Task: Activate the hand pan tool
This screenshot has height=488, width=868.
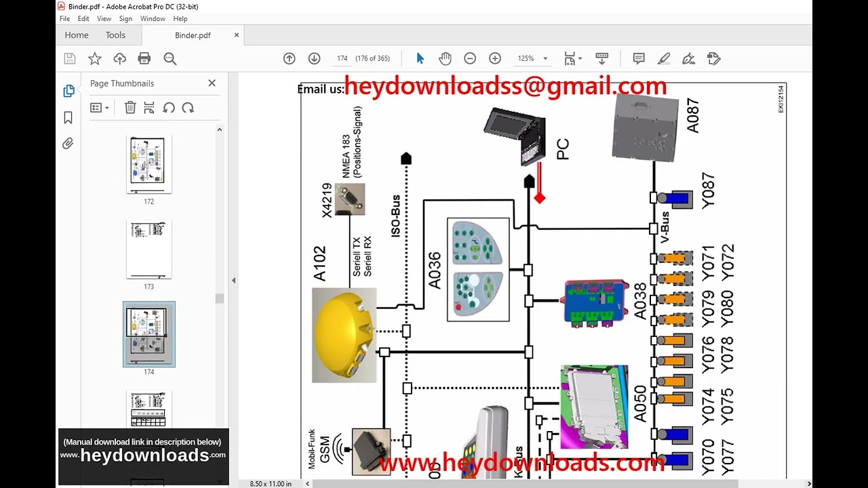Action: coord(445,59)
